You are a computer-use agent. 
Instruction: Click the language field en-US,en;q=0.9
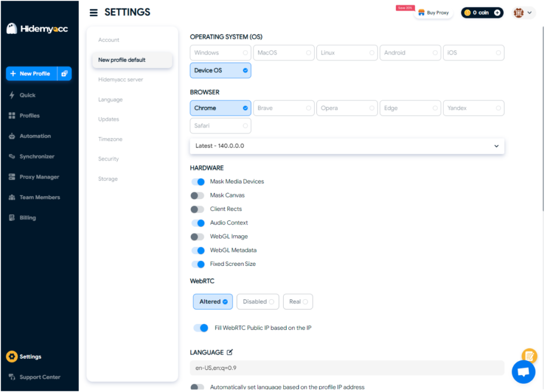(347, 368)
